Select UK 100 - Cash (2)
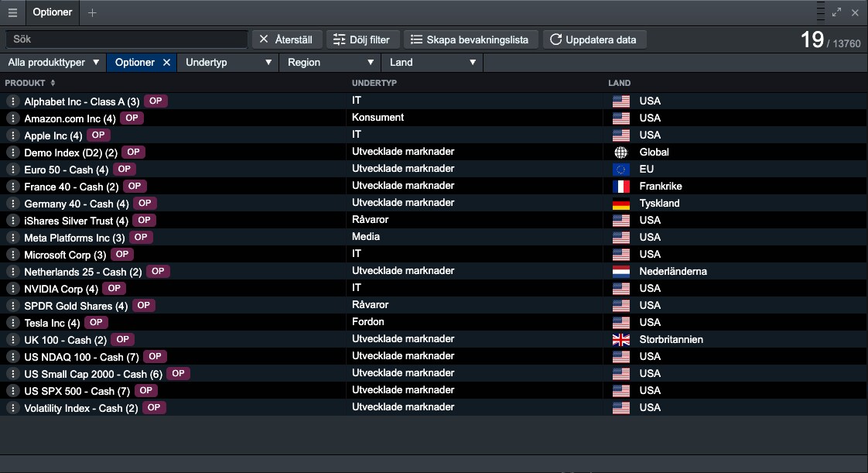Image resolution: width=868 pixels, height=473 pixels. 65,340
